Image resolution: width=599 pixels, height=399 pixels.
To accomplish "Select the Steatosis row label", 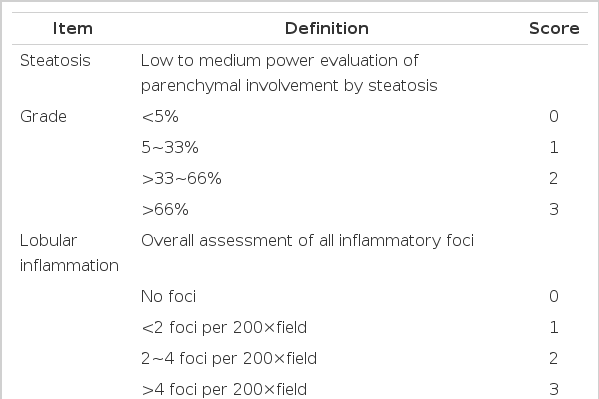I will pyautogui.click(x=55, y=60).
